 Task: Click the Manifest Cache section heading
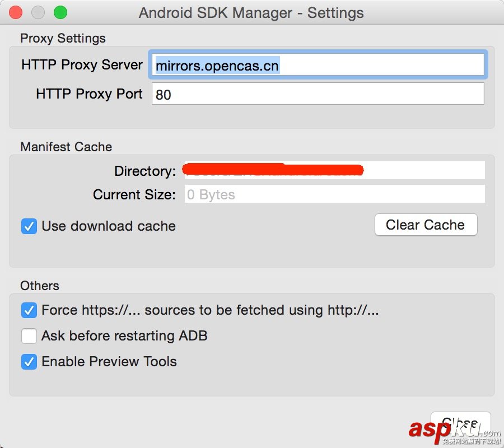66,147
